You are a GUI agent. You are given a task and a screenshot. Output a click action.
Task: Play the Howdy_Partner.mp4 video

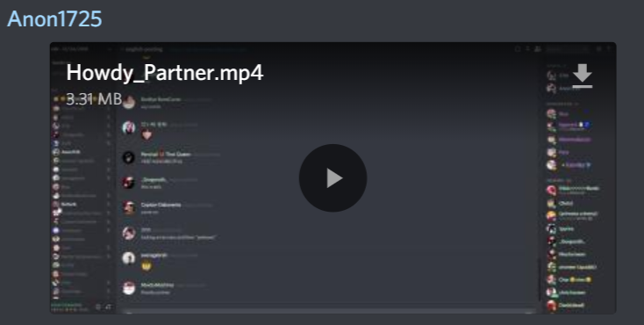click(333, 178)
